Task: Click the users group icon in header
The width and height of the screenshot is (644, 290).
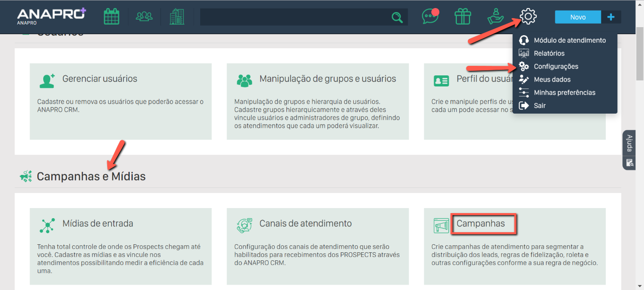Action: (144, 17)
